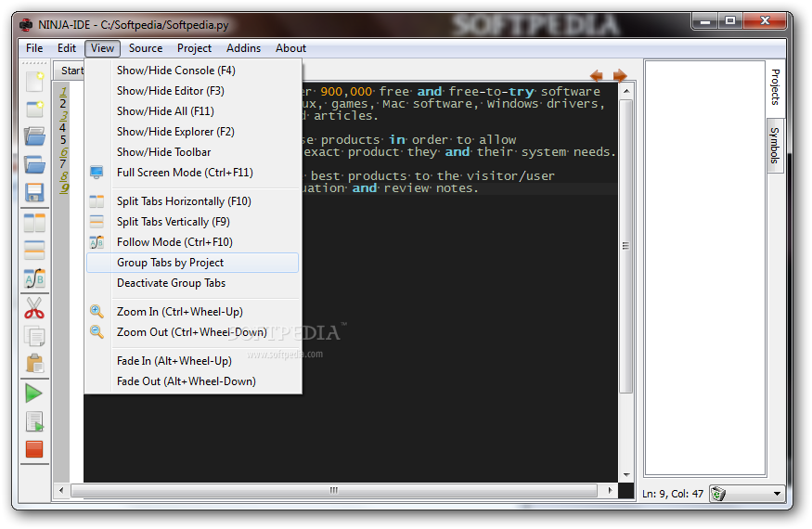Open the status bar dropdown arrow
The width and height of the screenshot is (812, 529).
[x=777, y=494]
